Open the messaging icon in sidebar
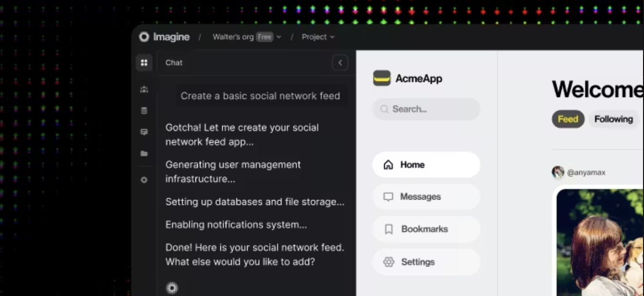 coord(144,132)
